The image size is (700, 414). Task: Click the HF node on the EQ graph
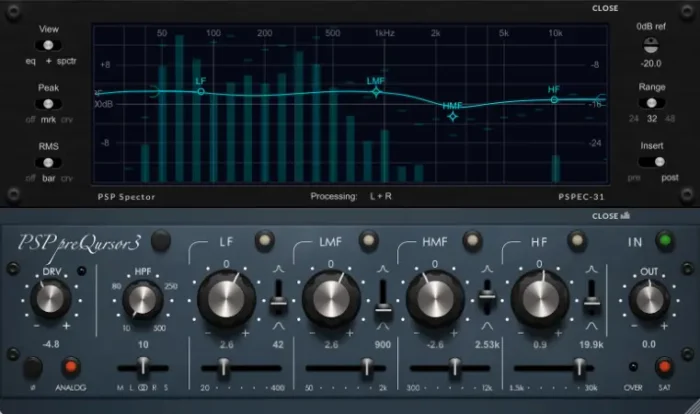[x=553, y=100]
